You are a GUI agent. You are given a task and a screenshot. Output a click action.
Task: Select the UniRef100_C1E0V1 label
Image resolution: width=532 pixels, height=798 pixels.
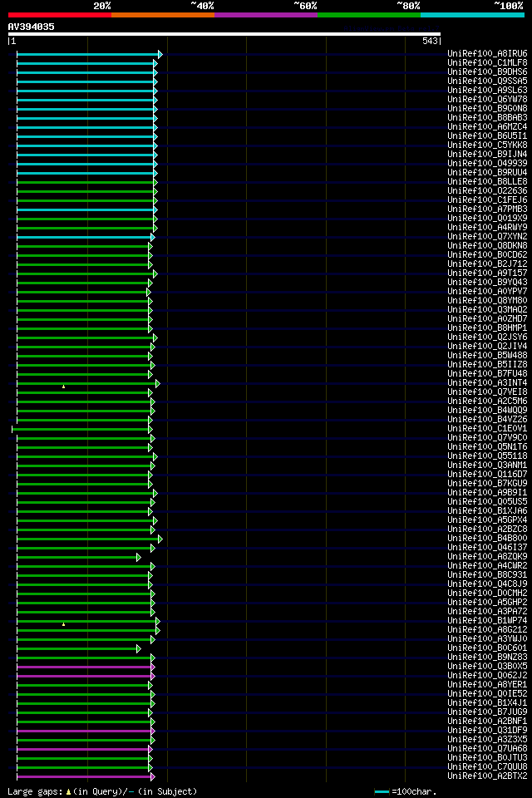(487, 429)
